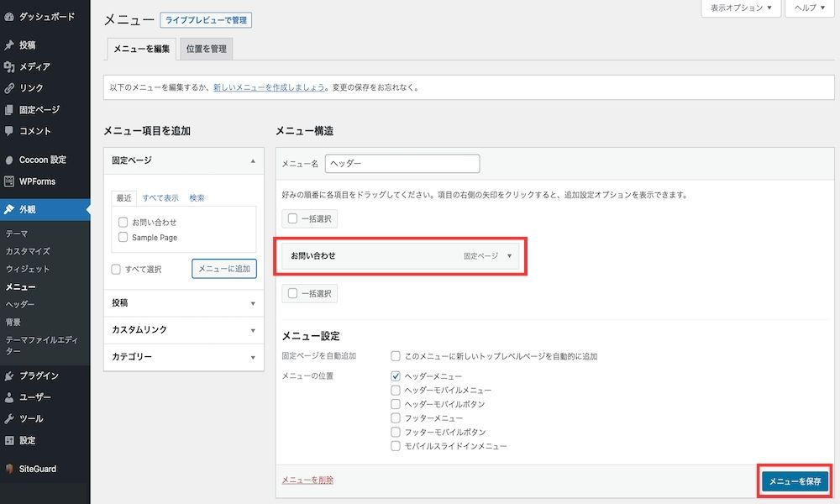Switch to the 位置を管理 tab
840x504 pixels.
(207, 49)
